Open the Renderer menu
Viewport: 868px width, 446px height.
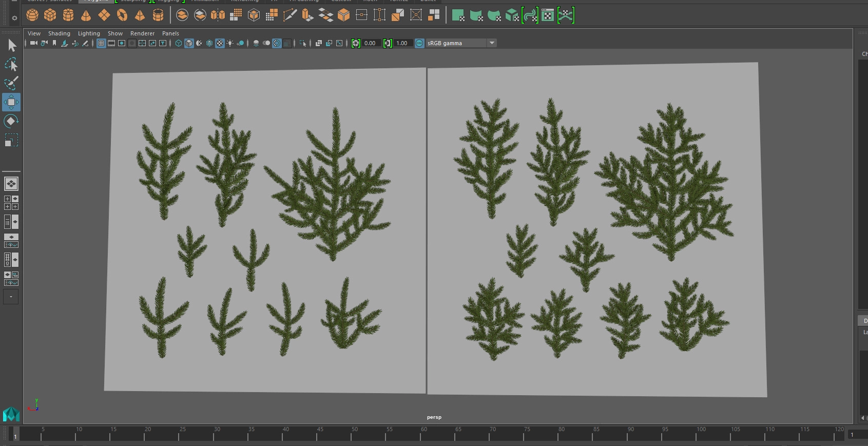(142, 33)
